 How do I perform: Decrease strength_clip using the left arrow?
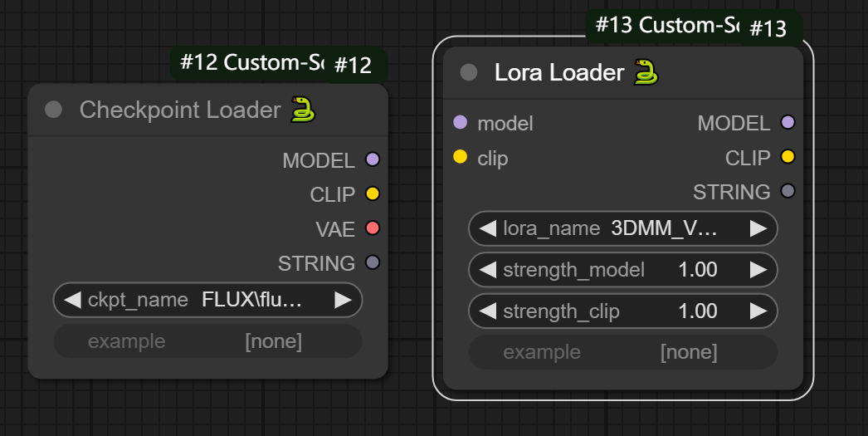pos(488,311)
